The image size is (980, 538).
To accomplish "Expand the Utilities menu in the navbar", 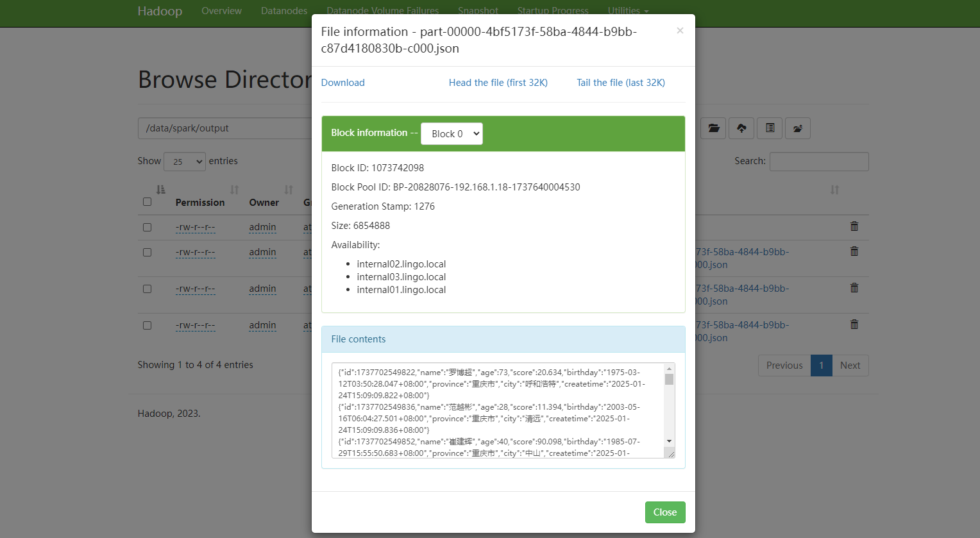I will (628, 11).
